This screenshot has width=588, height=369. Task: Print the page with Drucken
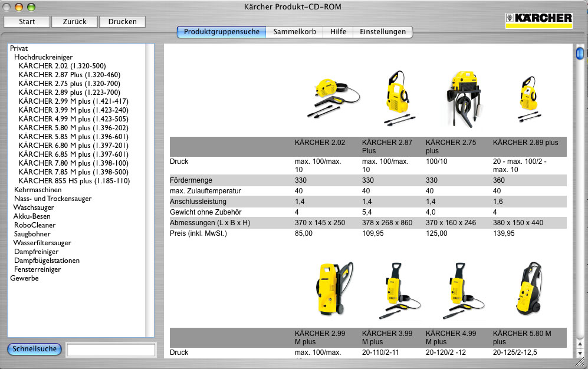(x=122, y=22)
